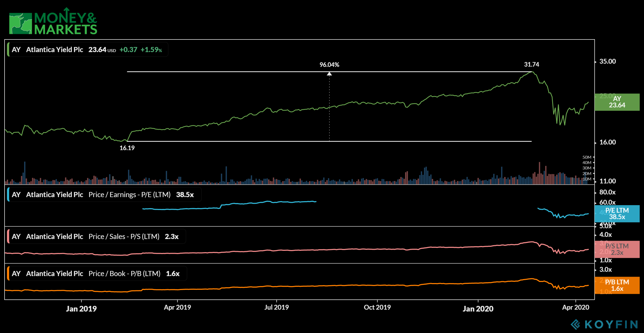Click the +1.59% percent change value
The height and width of the screenshot is (333, 644).
[151, 50]
